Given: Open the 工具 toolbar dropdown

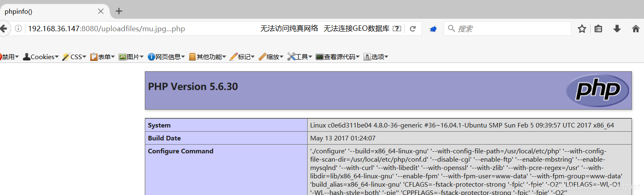Looking at the screenshot, I should (x=300, y=57).
